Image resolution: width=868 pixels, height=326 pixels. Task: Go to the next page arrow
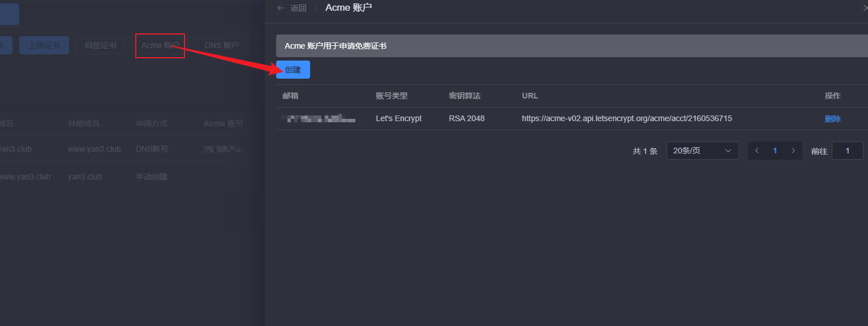point(793,151)
